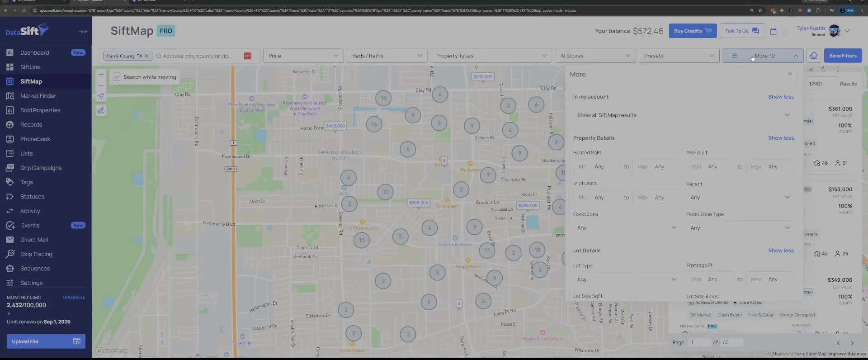
Task: Click the Activity arrows icon
Action: coord(10,211)
